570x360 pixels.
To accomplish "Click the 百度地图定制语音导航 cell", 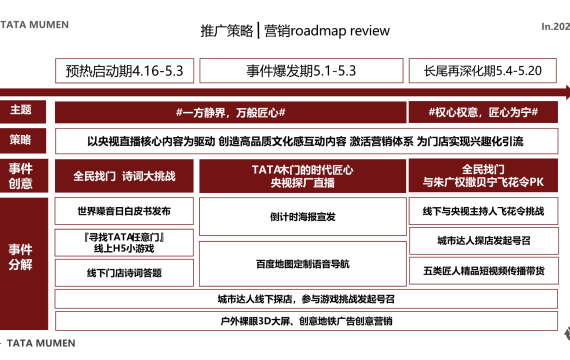I will [302, 264].
